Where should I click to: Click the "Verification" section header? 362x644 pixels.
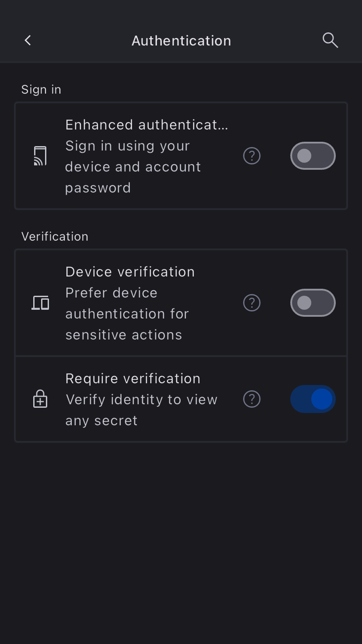tap(55, 237)
